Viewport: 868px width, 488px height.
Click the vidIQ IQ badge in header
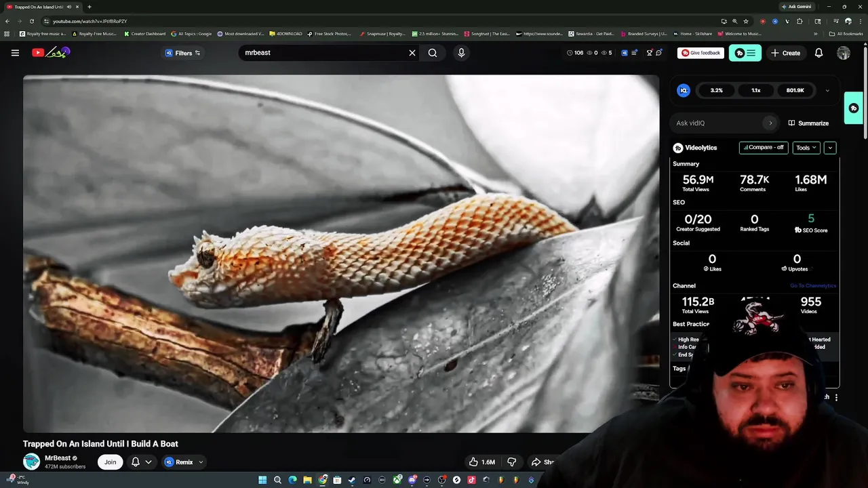[625, 53]
